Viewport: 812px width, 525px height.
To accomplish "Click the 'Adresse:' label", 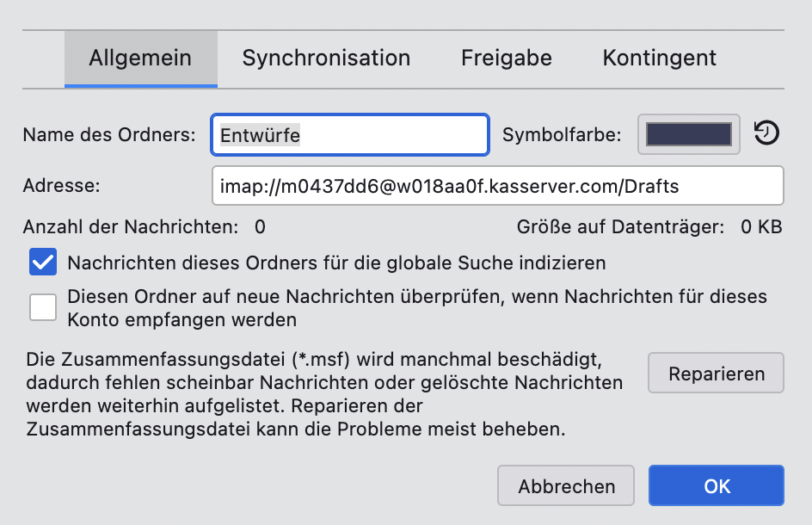I will tap(62, 186).
